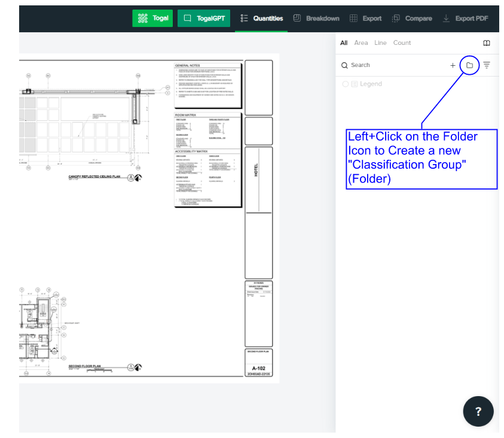The image size is (504, 438).
Task: Open TogalGPT
Action: 204,18
